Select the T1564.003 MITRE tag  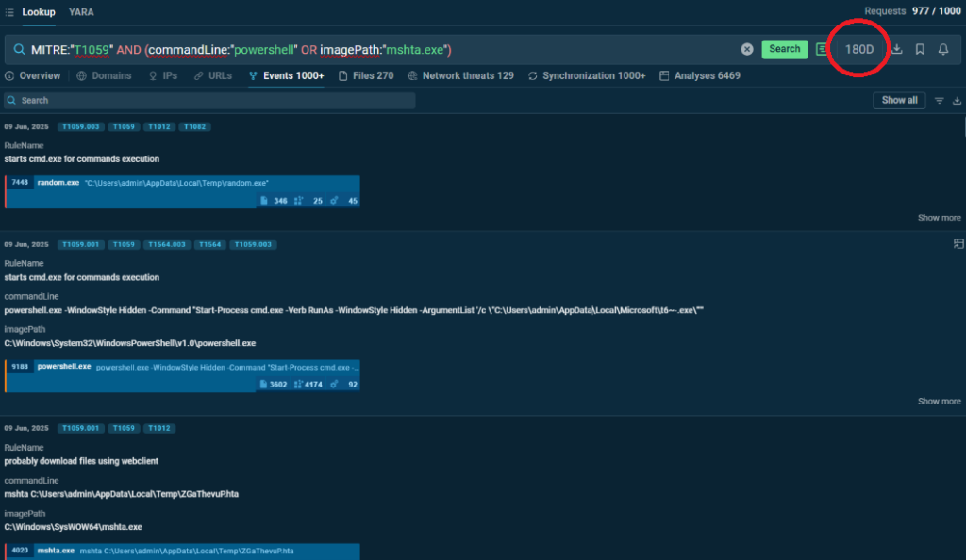point(165,245)
